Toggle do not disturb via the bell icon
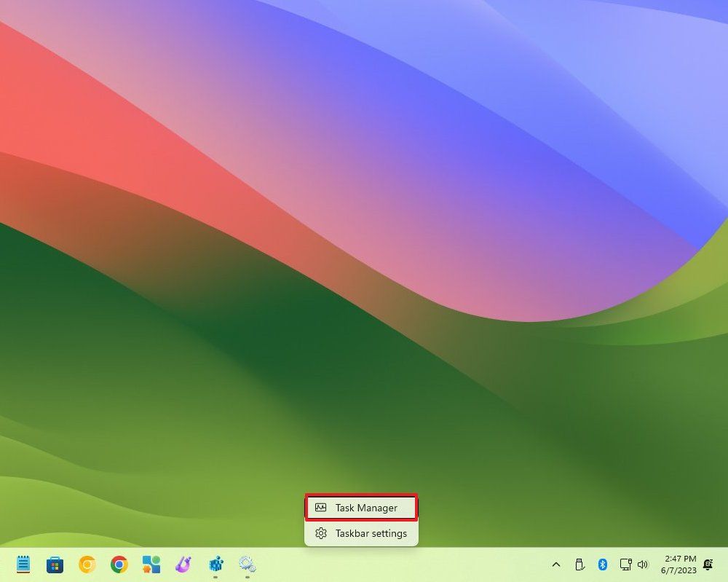This screenshot has width=728, height=582. (x=708, y=565)
